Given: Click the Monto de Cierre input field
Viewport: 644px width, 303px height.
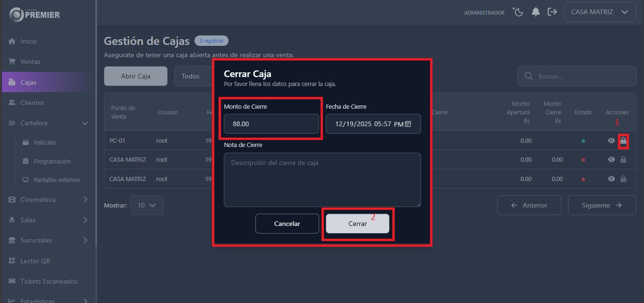Looking at the screenshot, I should (x=271, y=124).
